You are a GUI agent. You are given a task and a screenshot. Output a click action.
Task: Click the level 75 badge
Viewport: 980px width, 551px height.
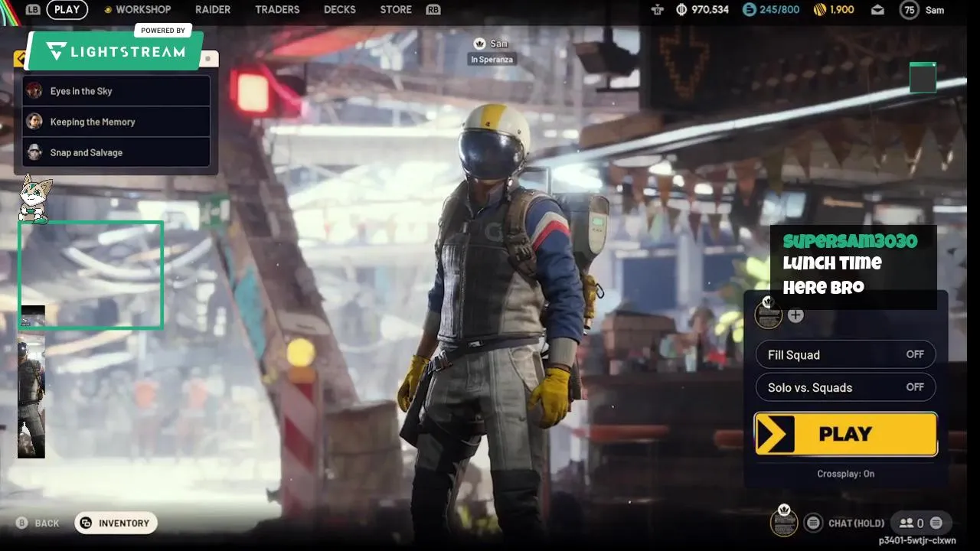(909, 10)
